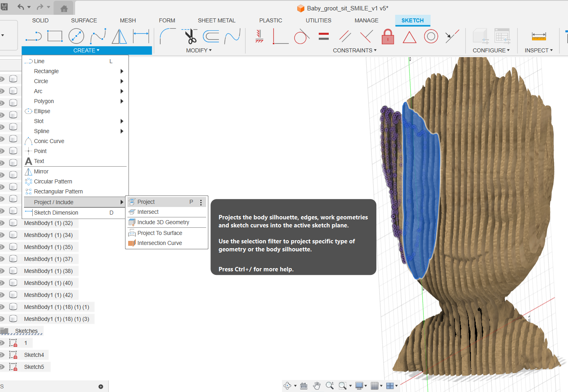568x392 pixels.
Task: Click the Look At icon in navigation bar
Action: (x=304, y=386)
